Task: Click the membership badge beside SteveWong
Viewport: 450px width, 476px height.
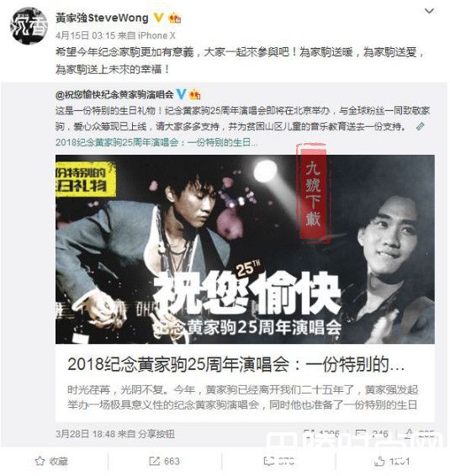Action: (175, 19)
